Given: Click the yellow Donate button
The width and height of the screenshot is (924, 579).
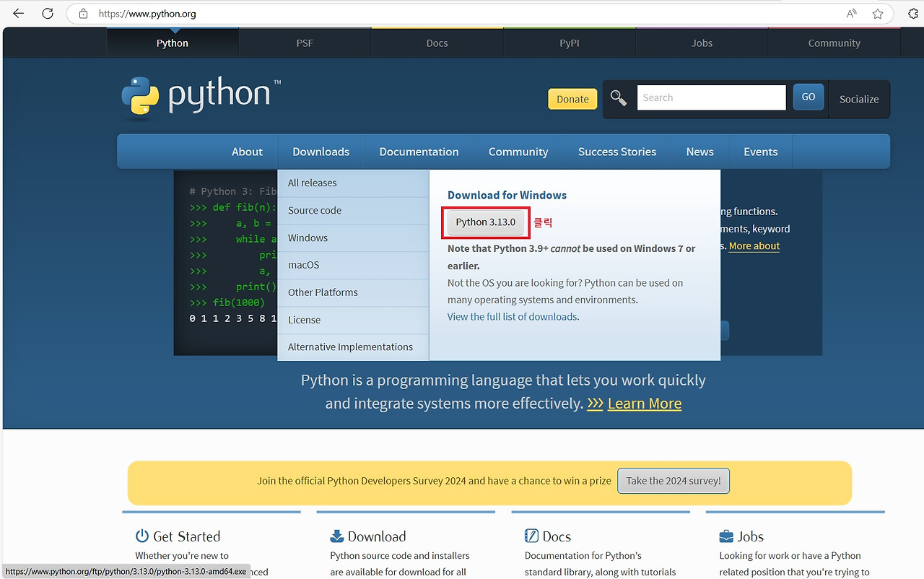Looking at the screenshot, I should [572, 99].
